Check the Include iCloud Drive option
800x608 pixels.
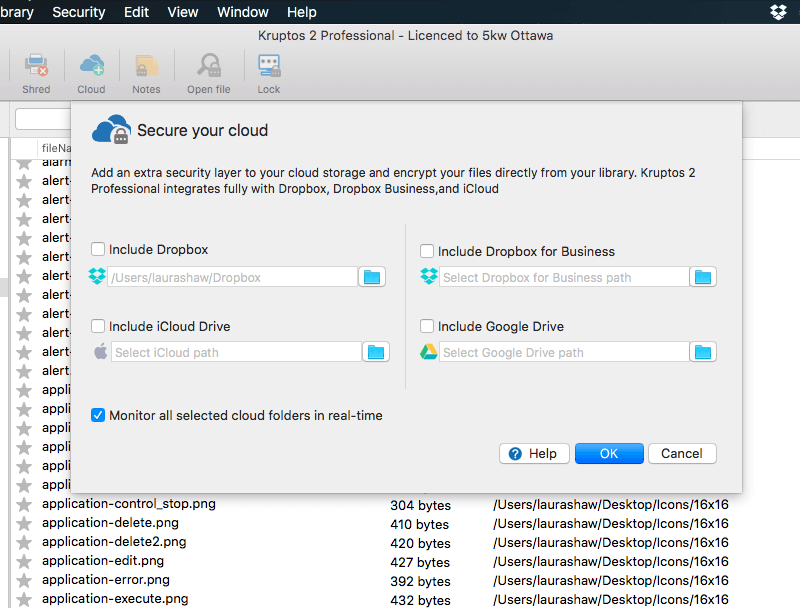(x=98, y=326)
